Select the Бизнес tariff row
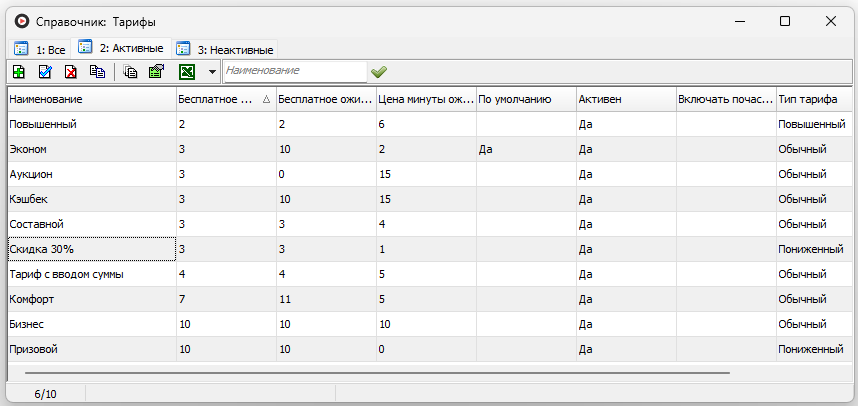The height and width of the screenshot is (406, 858). [430, 324]
